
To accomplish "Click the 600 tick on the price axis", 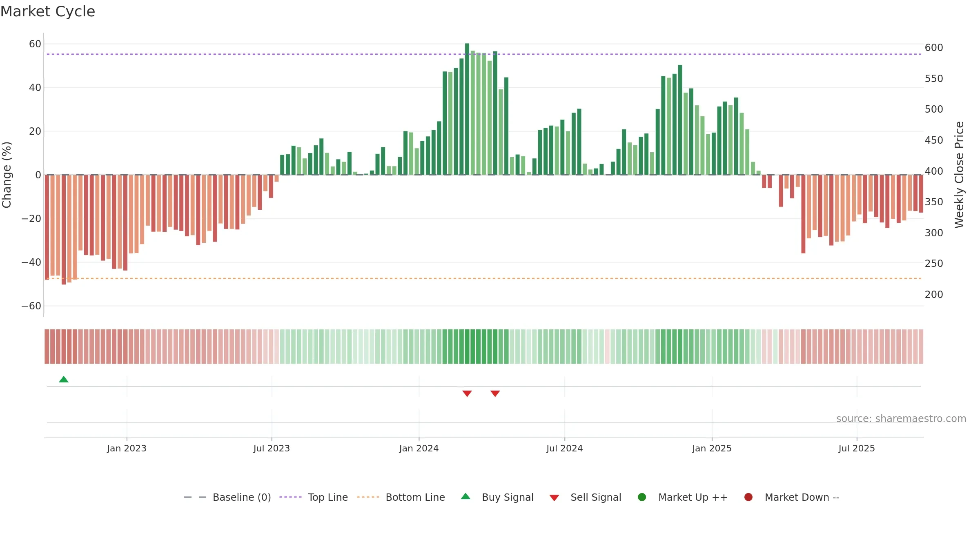I will [934, 48].
